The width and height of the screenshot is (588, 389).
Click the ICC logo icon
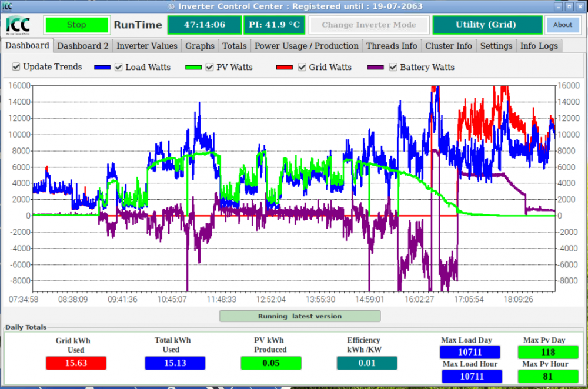point(18,25)
